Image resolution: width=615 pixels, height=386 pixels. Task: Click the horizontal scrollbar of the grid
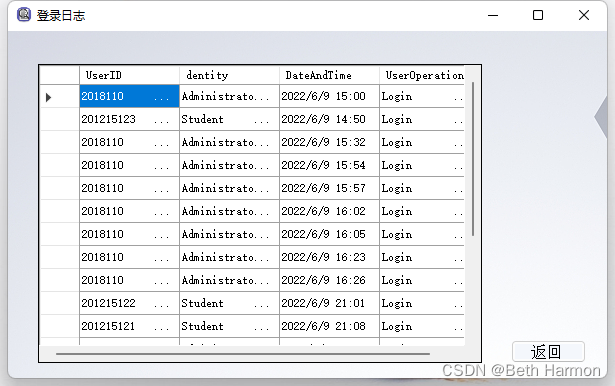coord(243,353)
